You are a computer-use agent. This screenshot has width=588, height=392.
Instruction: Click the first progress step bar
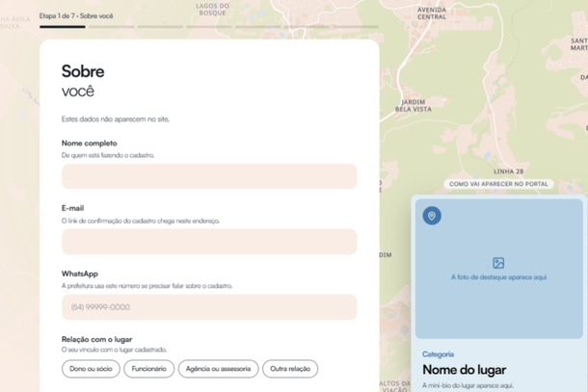point(63,27)
